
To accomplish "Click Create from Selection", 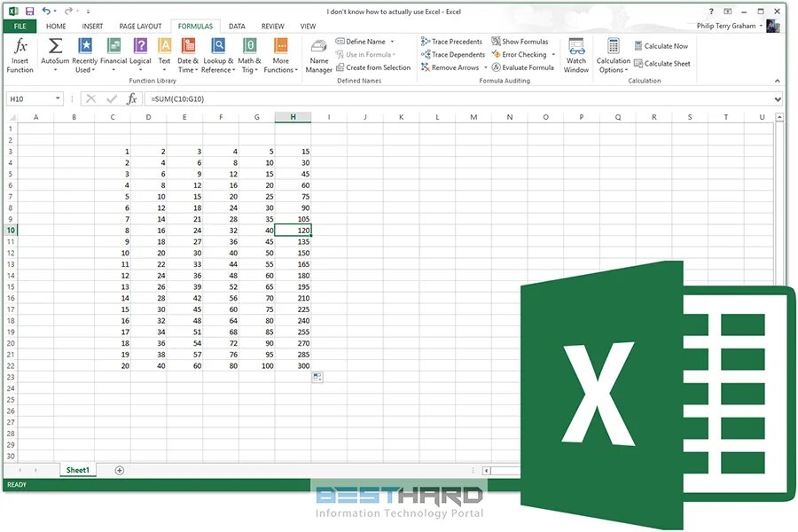I will [x=373, y=67].
